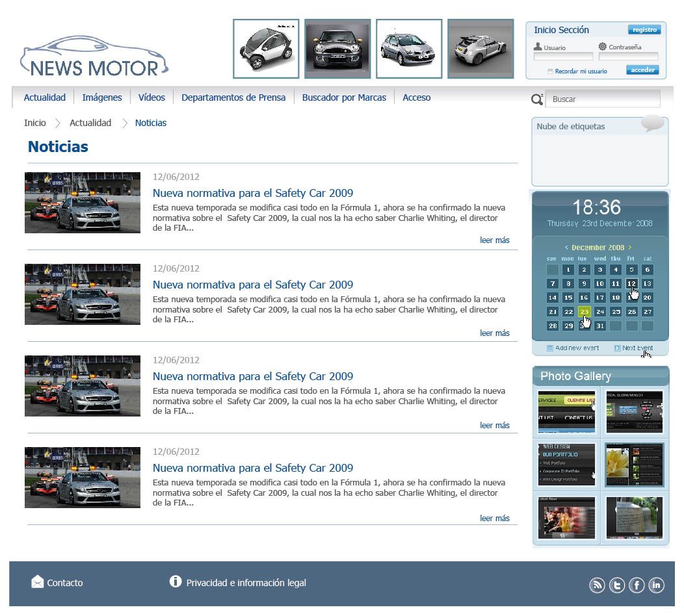Screen dimensions: 684x616
Task: Open Photo Gallery yellow flower thumbnail
Action: click(635, 465)
